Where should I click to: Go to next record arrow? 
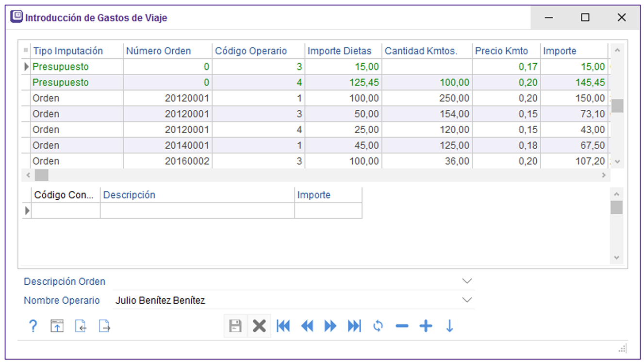(330, 326)
